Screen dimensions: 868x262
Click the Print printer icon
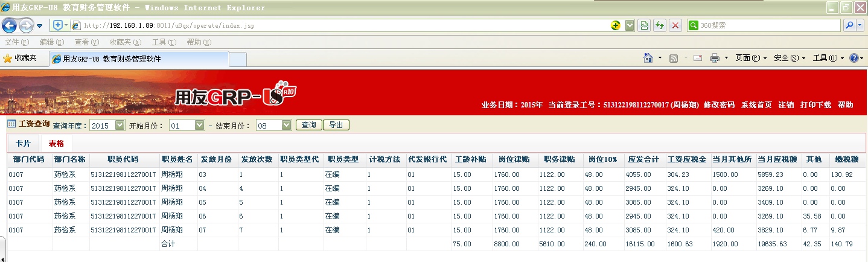tap(715, 59)
